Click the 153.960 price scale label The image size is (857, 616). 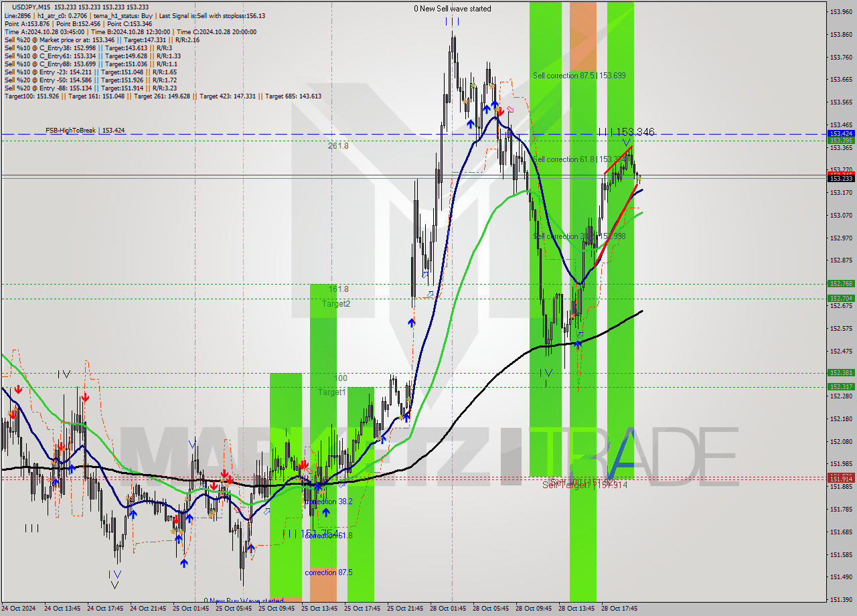[841, 11]
